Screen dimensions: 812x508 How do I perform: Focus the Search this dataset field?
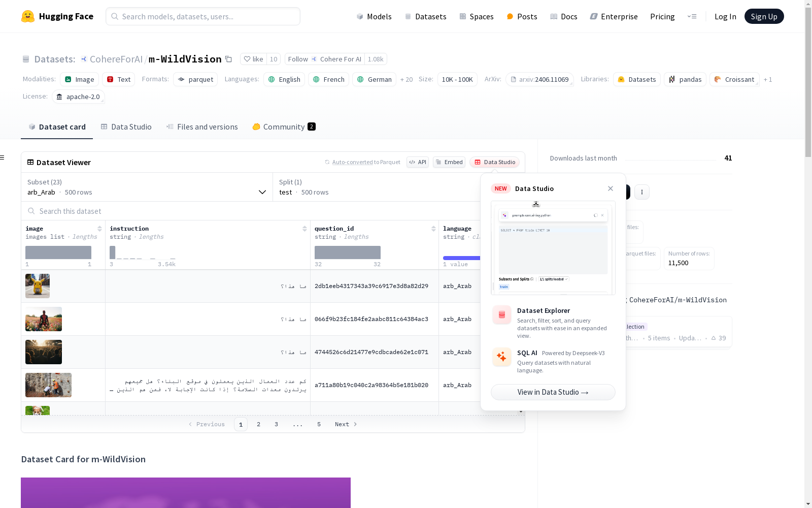251,211
